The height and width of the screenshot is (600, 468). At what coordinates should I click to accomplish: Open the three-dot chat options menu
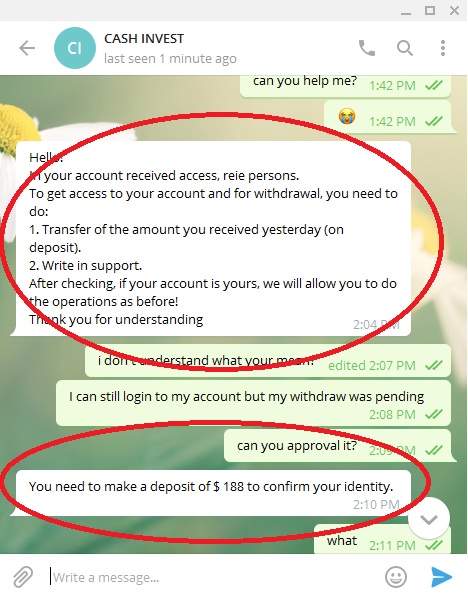coord(443,48)
